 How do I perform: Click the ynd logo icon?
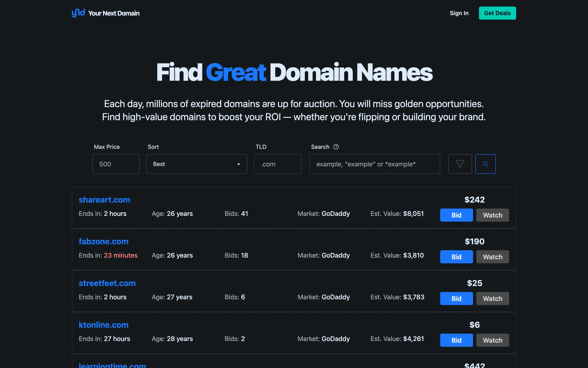[x=78, y=13]
